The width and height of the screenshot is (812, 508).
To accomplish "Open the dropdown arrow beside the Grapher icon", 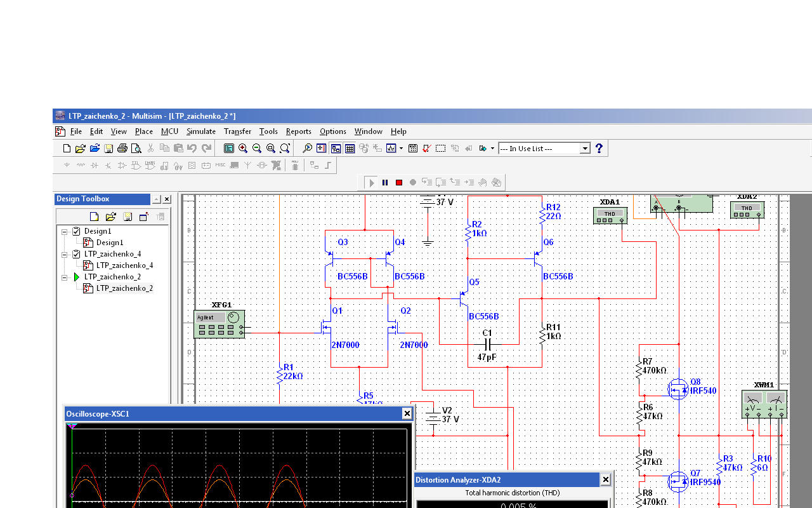I will pyautogui.click(x=401, y=149).
